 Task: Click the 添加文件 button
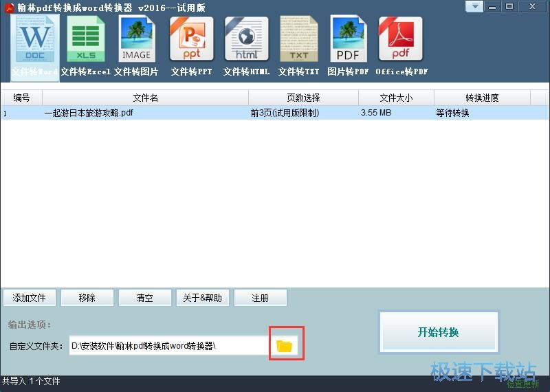(x=30, y=298)
